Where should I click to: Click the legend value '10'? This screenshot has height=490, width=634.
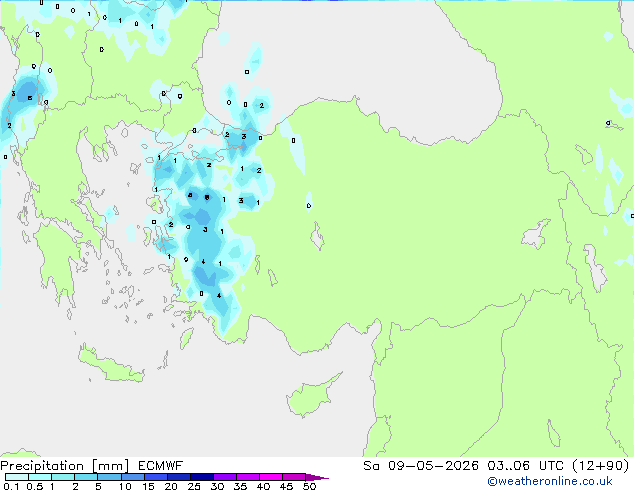tap(125, 486)
